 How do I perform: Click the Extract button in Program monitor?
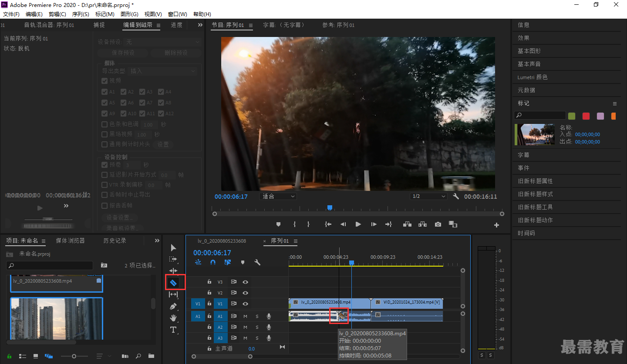pos(422,224)
